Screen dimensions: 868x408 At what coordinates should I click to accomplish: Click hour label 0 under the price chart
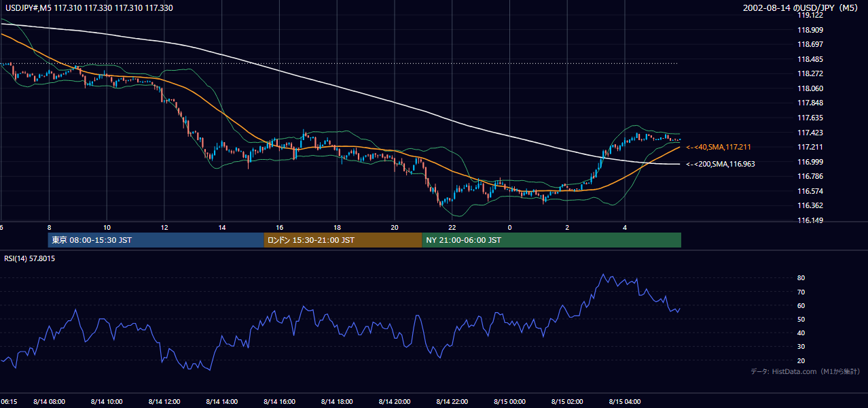tap(509, 227)
